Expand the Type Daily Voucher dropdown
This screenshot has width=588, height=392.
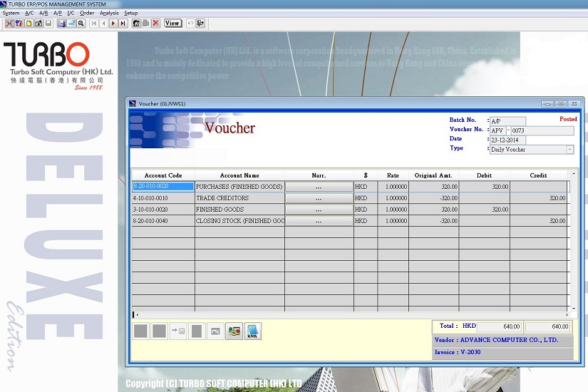[569, 149]
